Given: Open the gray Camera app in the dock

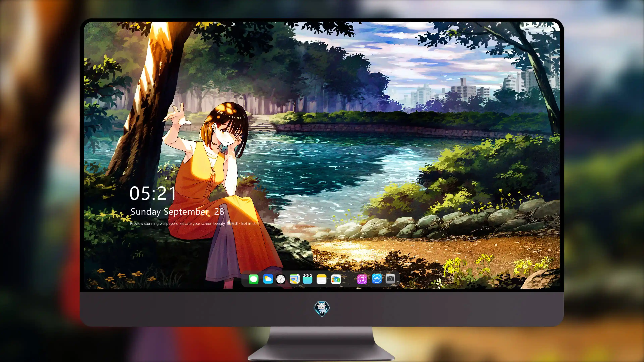Looking at the screenshot, I should coord(390,279).
